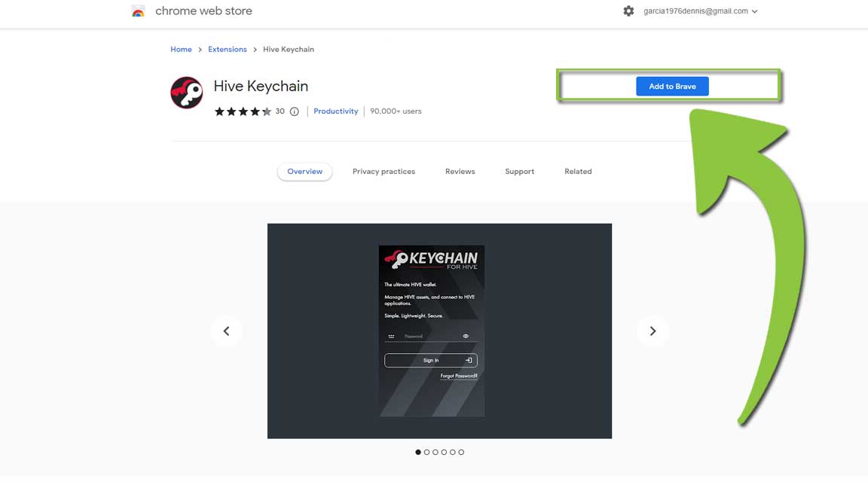Select the sixth carousel dot
This screenshot has width=868, height=488.
click(x=461, y=452)
